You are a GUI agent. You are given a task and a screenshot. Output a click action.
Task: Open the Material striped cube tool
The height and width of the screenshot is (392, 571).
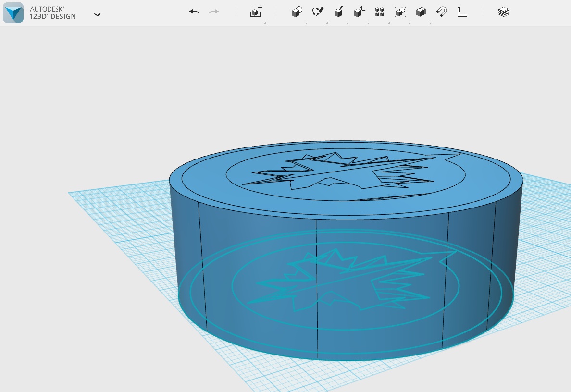pyautogui.click(x=503, y=12)
